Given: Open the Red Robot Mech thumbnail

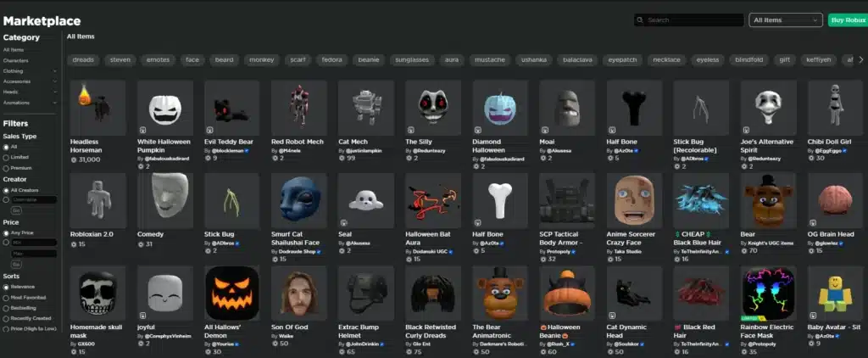Looking at the screenshot, I should (299, 108).
